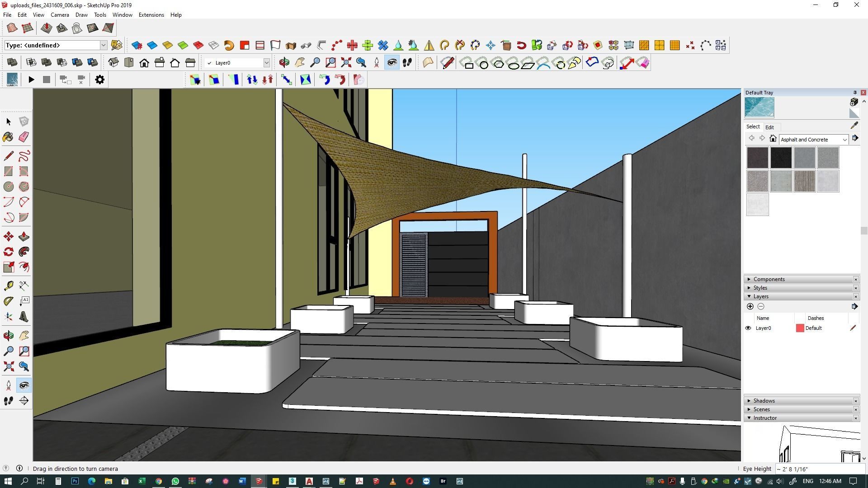
Task: Open the Extensions menu
Action: point(151,15)
